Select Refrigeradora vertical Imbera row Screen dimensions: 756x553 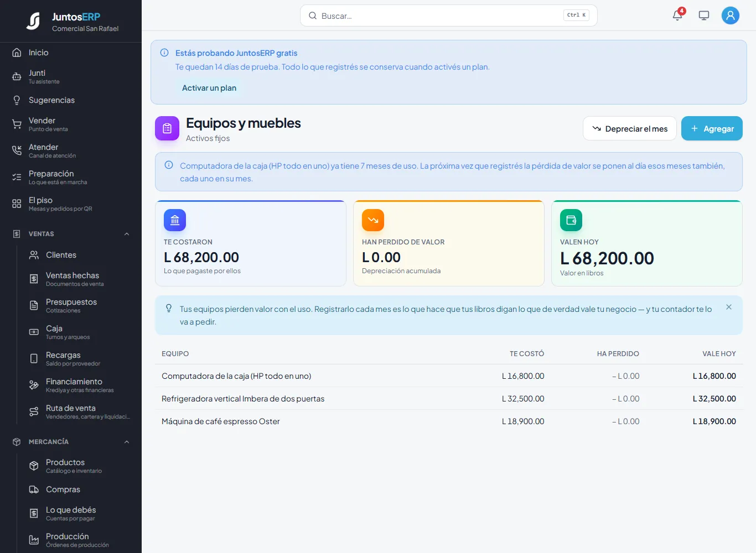[449, 399]
